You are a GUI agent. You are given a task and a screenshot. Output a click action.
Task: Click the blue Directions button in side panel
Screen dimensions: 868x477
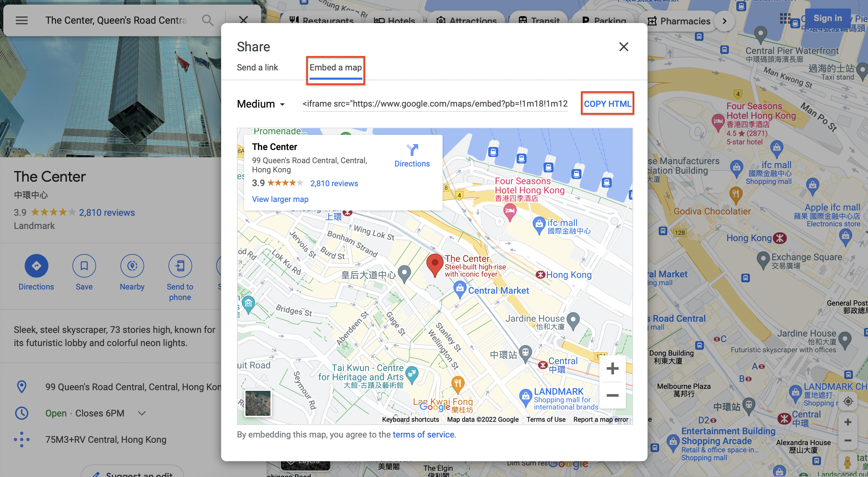pyautogui.click(x=37, y=266)
